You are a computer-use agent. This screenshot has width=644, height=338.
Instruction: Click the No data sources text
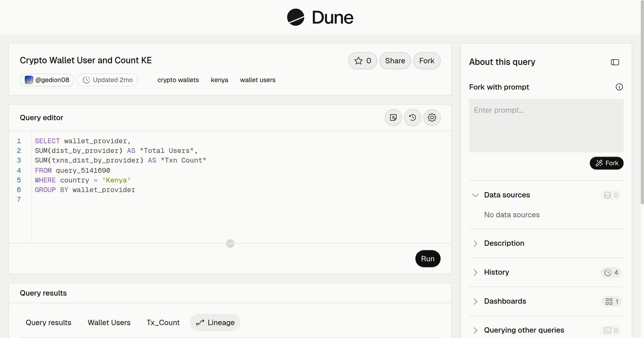512,215
